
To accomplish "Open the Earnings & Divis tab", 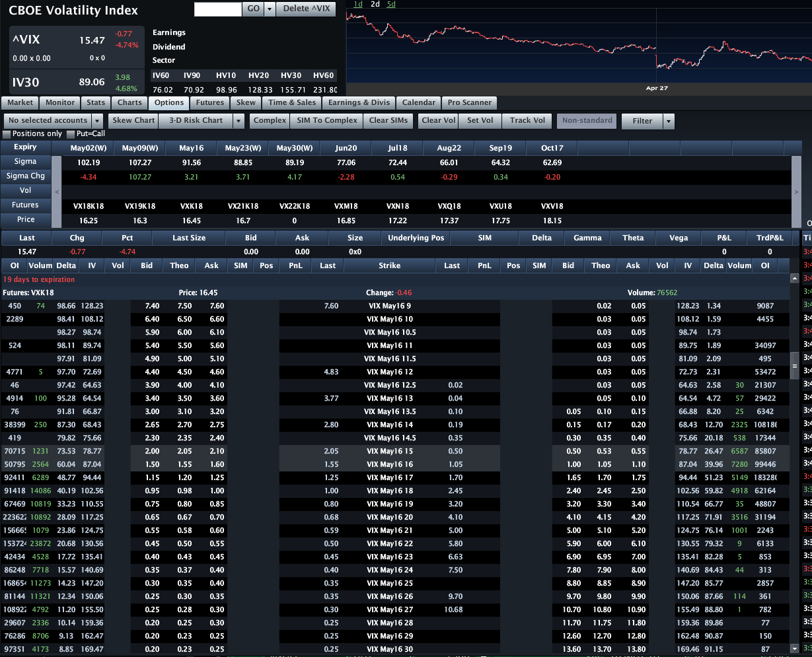I will coord(359,103).
